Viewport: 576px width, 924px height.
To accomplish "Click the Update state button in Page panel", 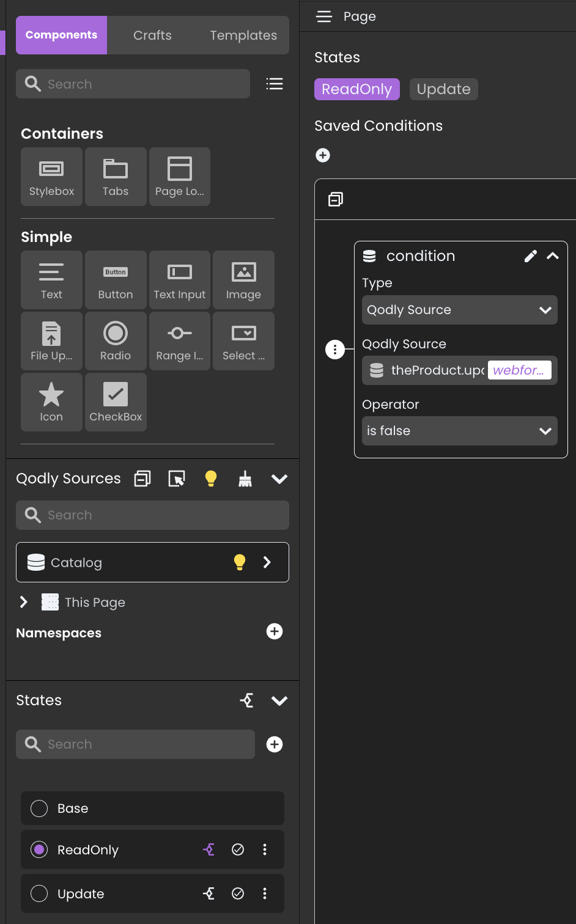I will click(x=443, y=89).
